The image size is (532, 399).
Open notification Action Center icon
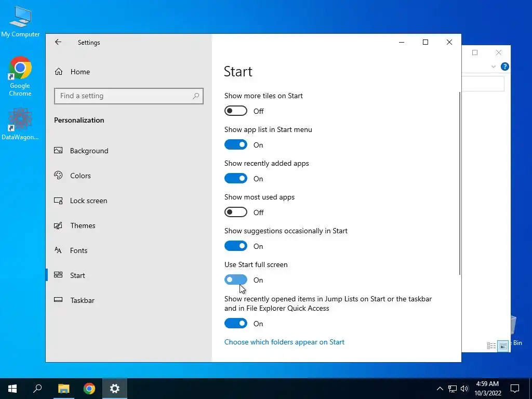pyautogui.click(x=515, y=389)
